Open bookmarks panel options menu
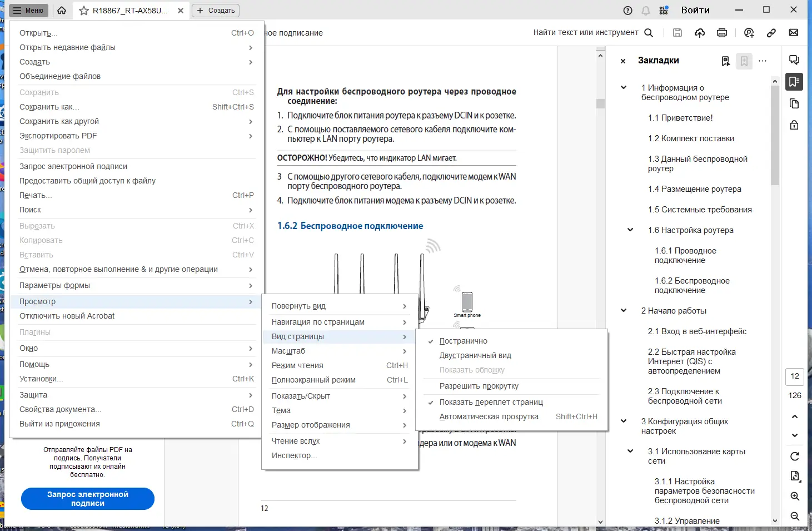 (x=763, y=61)
